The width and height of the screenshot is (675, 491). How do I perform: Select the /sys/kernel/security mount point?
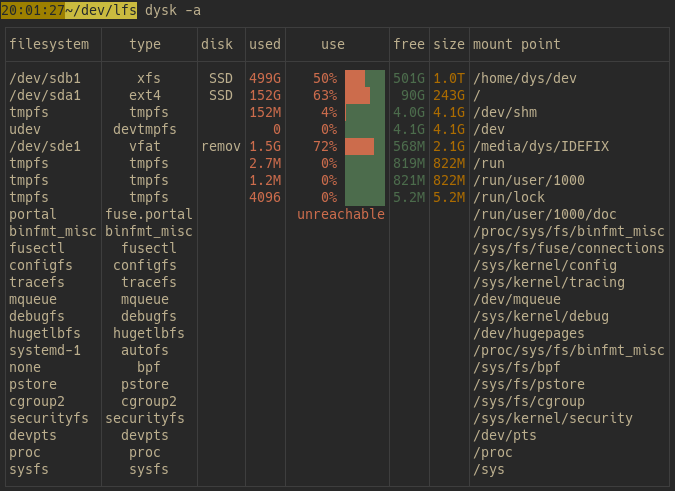(x=553, y=418)
